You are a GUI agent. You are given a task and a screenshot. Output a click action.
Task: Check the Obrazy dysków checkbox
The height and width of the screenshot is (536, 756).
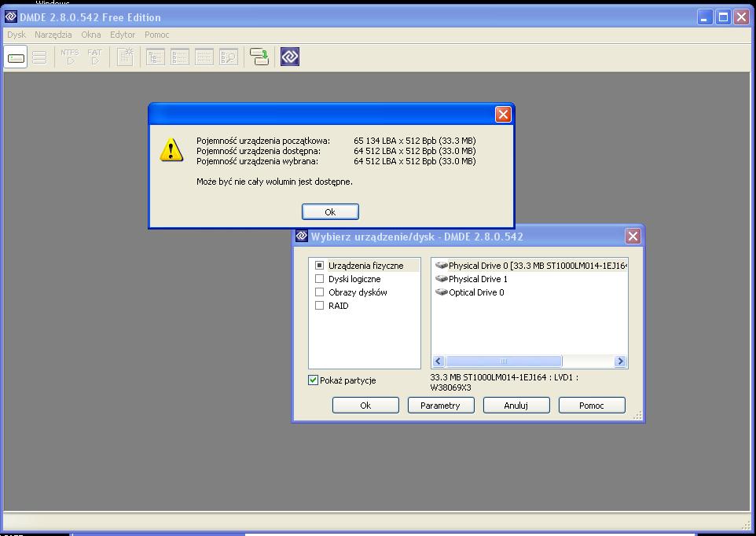coord(319,292)
